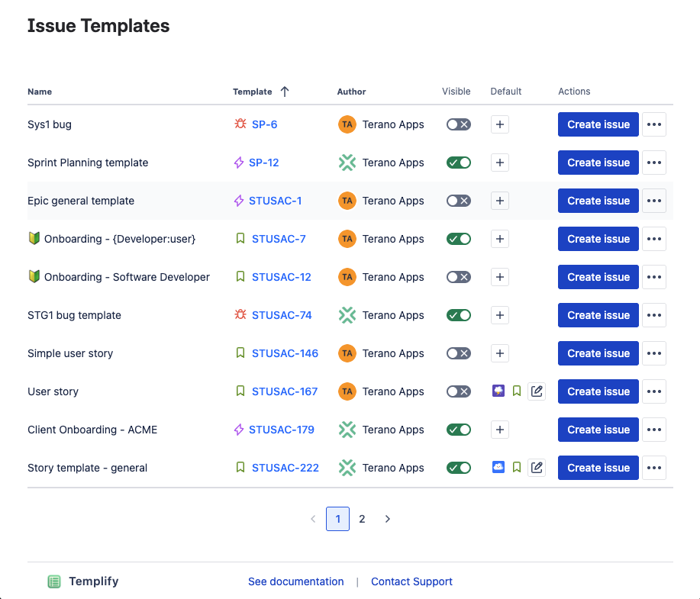Click Create issue for STG1 bug template
700x599 pixels.
click(598, 315)
